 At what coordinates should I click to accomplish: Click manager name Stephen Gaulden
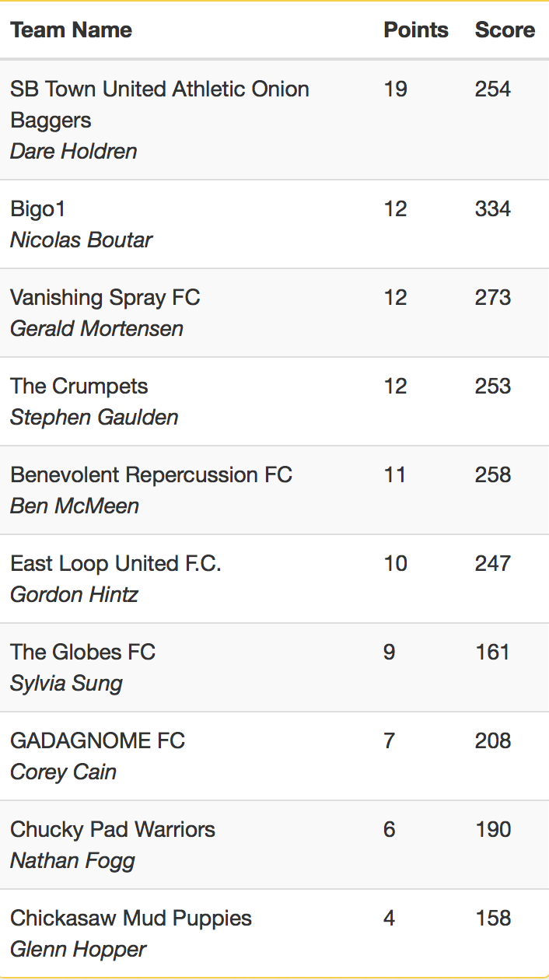(x=94, y=417)
